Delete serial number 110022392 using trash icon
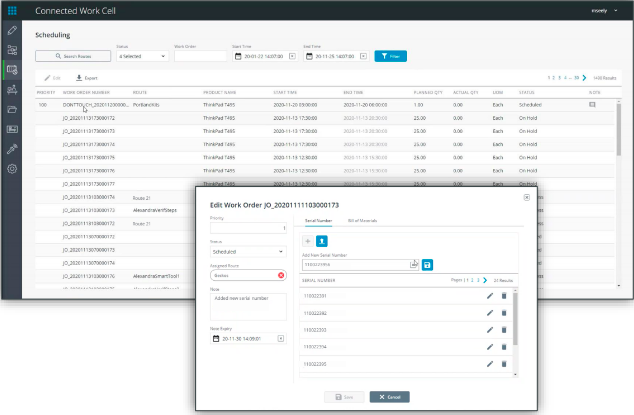634x415 pixels. (503, 312)
